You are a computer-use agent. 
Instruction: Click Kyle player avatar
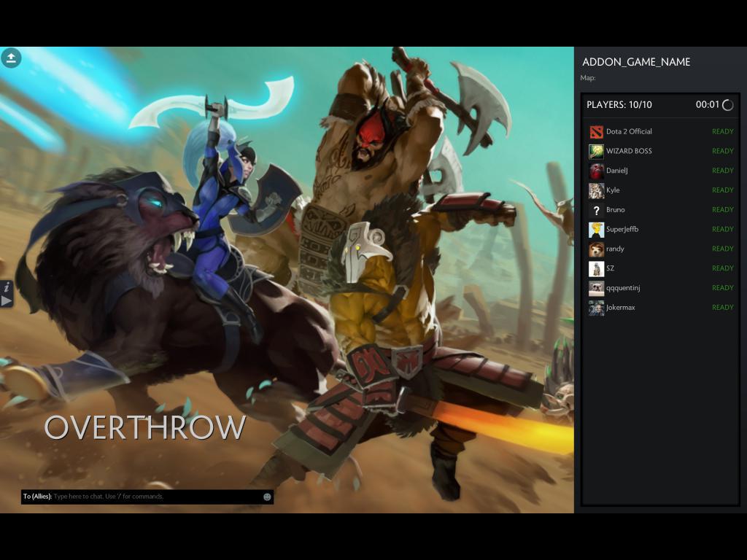(x=596, y=190)
